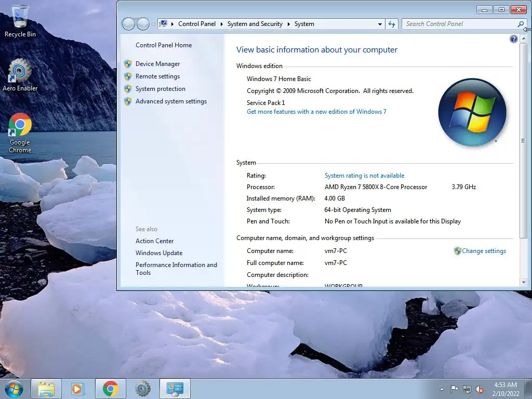Image resolution: width=532 pixels, height=399 pixels.
Task: Click the text Windows 7 Home Basic
Action: (x=279, y=79)
